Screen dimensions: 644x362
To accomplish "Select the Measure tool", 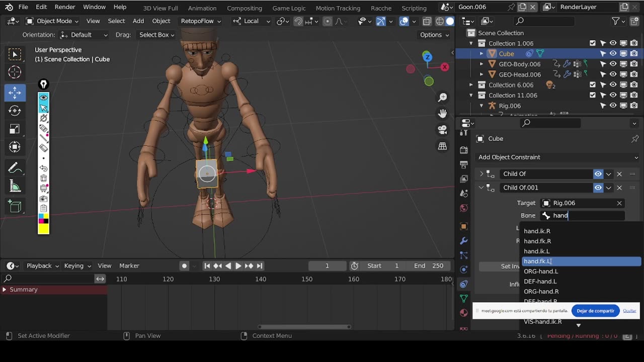I will (x=15, y=187).
